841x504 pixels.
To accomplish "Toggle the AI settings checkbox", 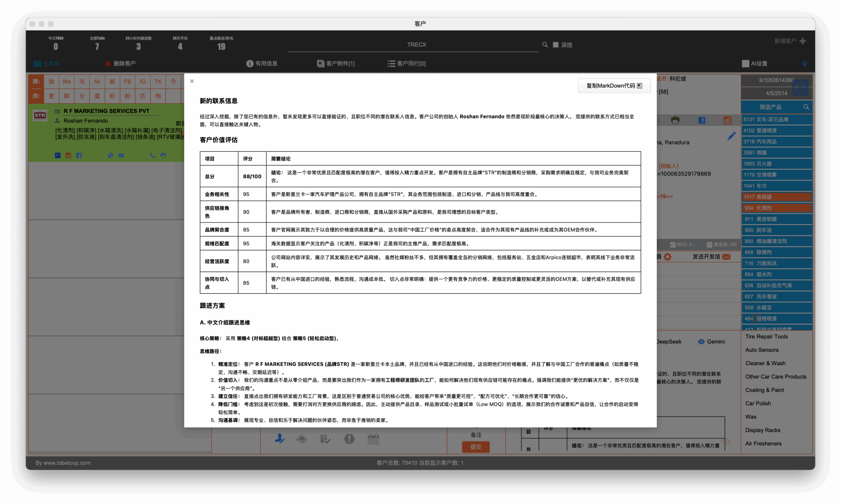I will [x=745, y=64].
